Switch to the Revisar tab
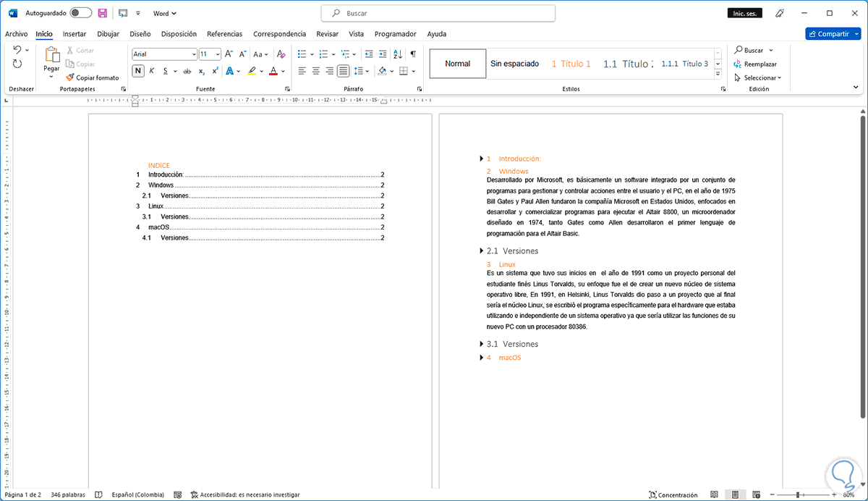 pyautogui.click(x=328, y=33)
